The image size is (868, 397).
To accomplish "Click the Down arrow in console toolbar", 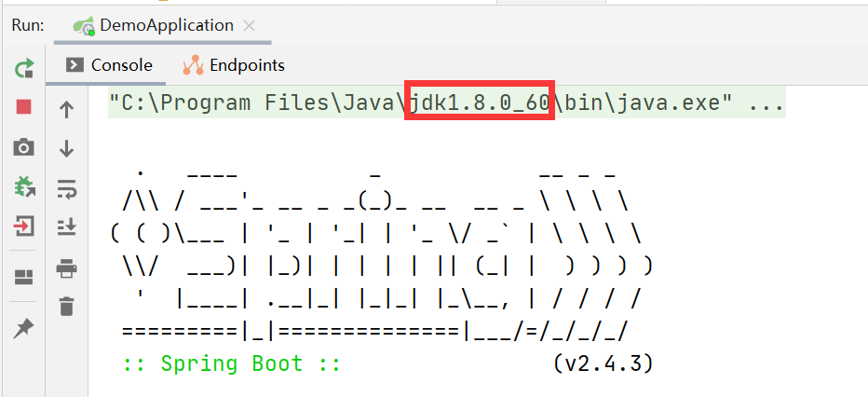I will 66,148.
